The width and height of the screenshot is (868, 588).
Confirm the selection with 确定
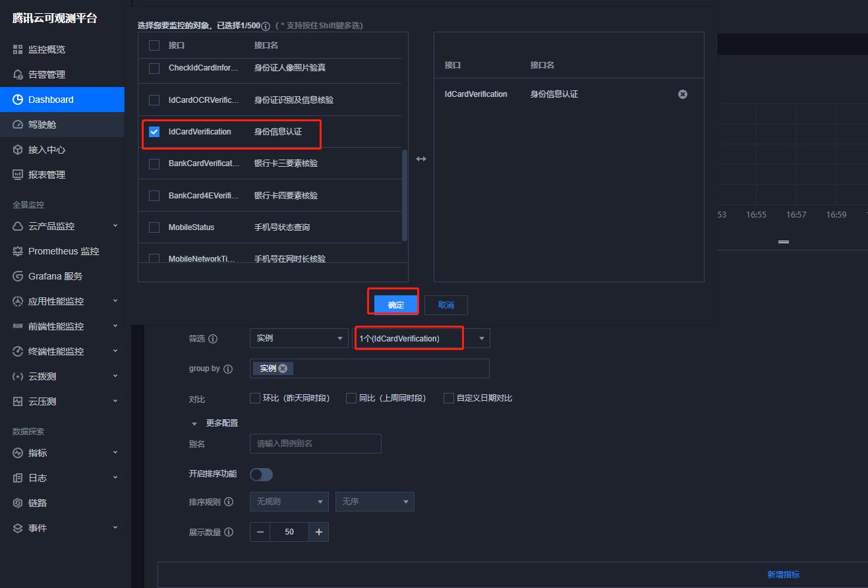[396, 305]
